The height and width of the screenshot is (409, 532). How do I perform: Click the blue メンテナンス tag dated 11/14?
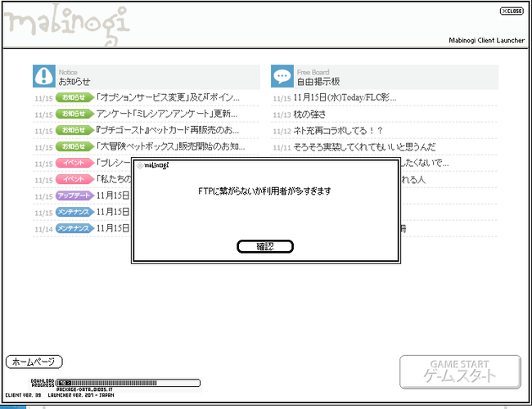click(x=74, y=228)
